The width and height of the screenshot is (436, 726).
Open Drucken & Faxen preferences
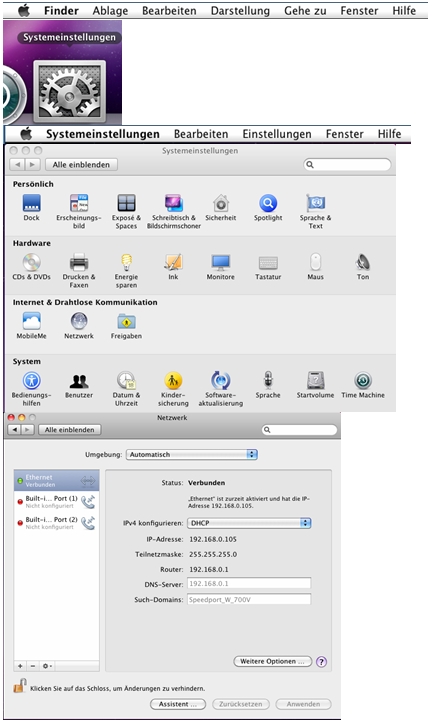[79, 271]
